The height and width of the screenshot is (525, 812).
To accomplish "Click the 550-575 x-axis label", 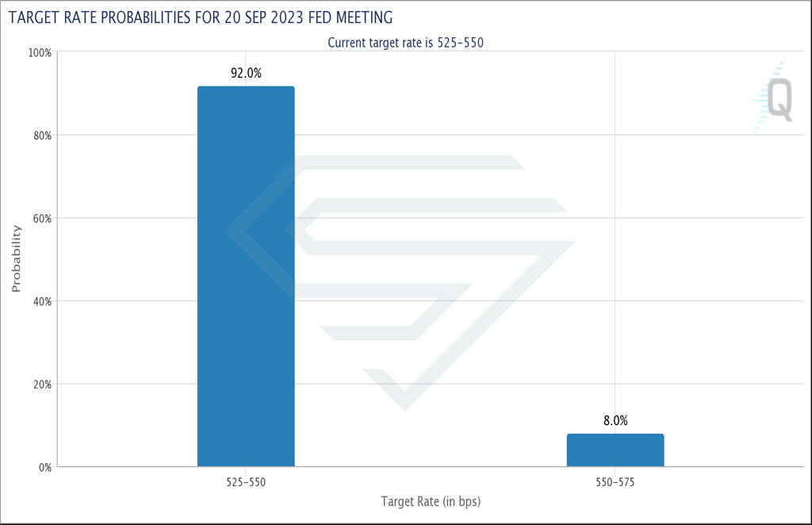I will (615, 482).
